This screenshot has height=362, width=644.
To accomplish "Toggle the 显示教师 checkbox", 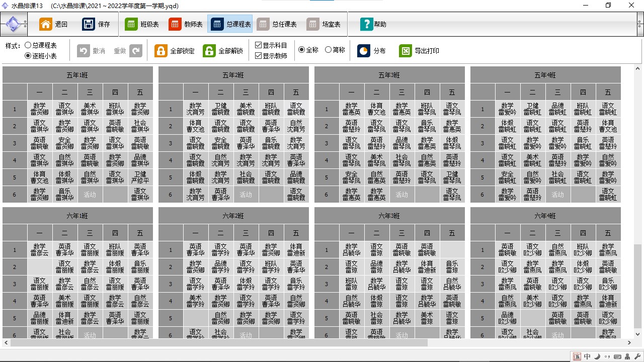I will [259, 56].
